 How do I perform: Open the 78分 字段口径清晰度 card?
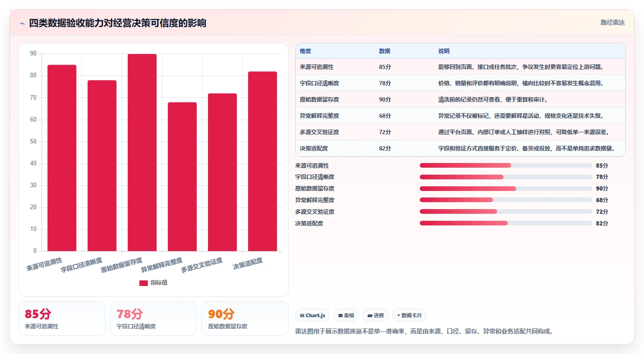pos(153,319)
